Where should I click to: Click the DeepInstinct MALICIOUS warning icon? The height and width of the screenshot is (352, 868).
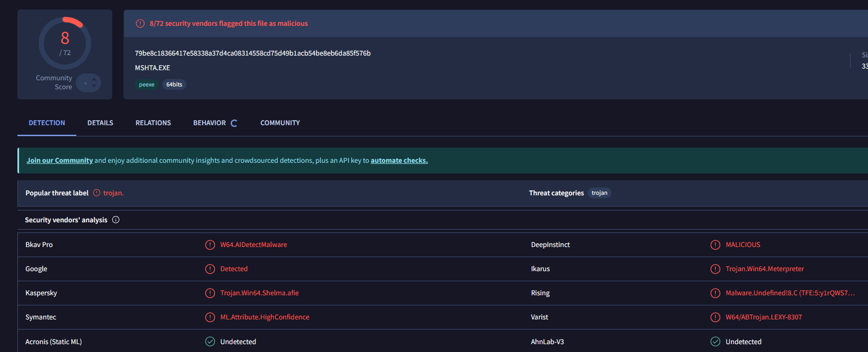click(715, 245)
